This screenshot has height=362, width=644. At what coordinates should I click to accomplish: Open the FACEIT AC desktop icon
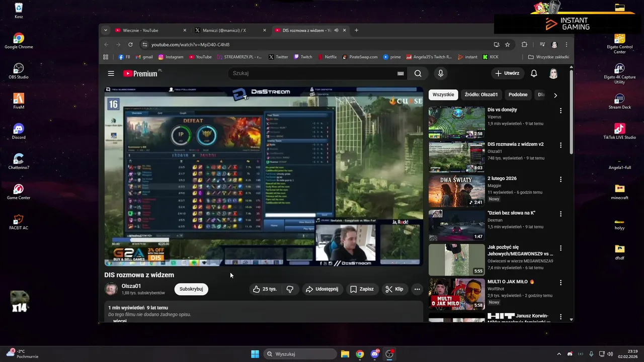[x=19, y=222]
